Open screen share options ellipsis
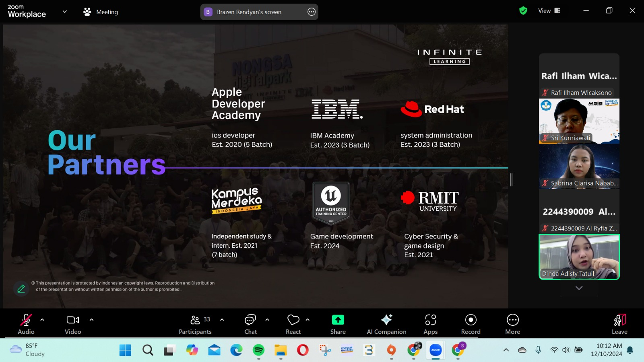 pyautogui.click(x=312, y=12)
